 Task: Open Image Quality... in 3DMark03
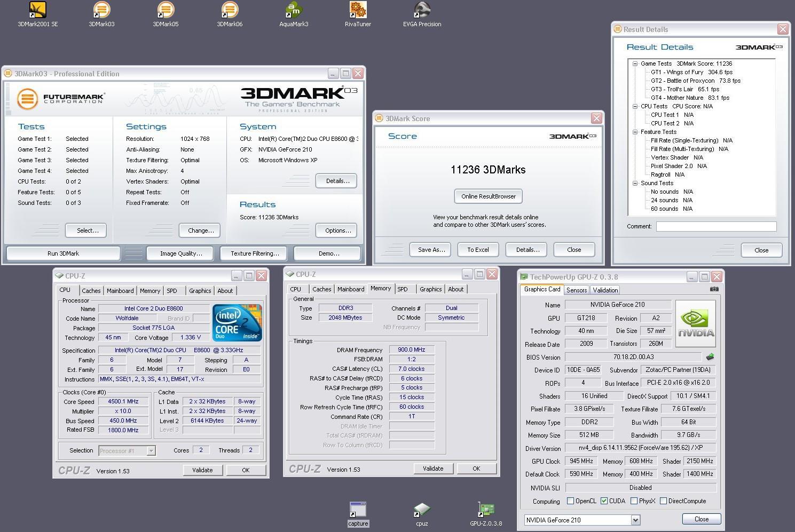click(x=181, y=253)
